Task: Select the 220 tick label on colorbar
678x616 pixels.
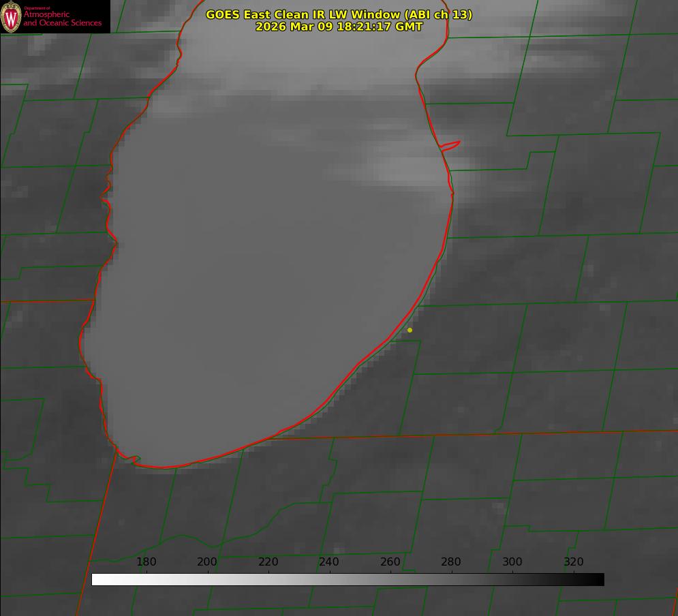Action: 268,561
